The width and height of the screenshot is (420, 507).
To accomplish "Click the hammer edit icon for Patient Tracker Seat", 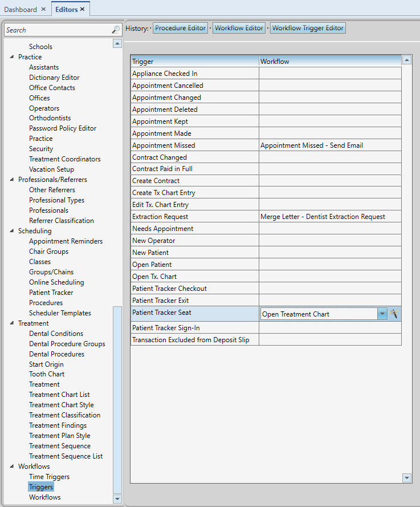I will (394, 314).
